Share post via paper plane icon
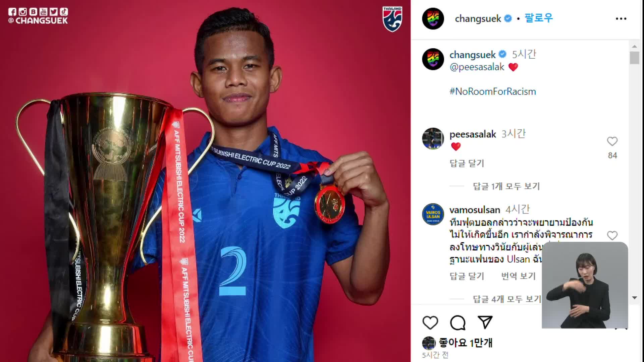 (485, 322)
